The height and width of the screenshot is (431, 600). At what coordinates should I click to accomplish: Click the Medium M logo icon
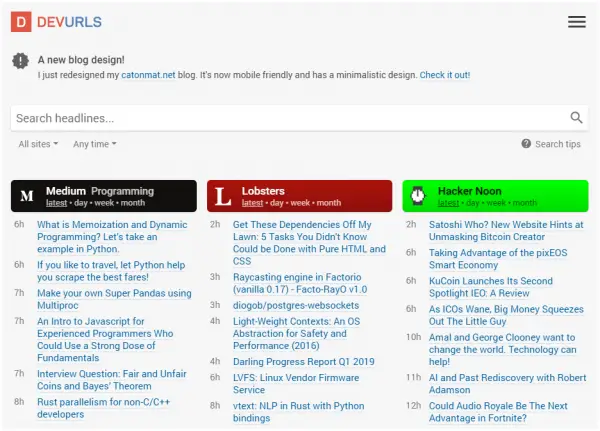pyautogui.click(x=27, y=196)
